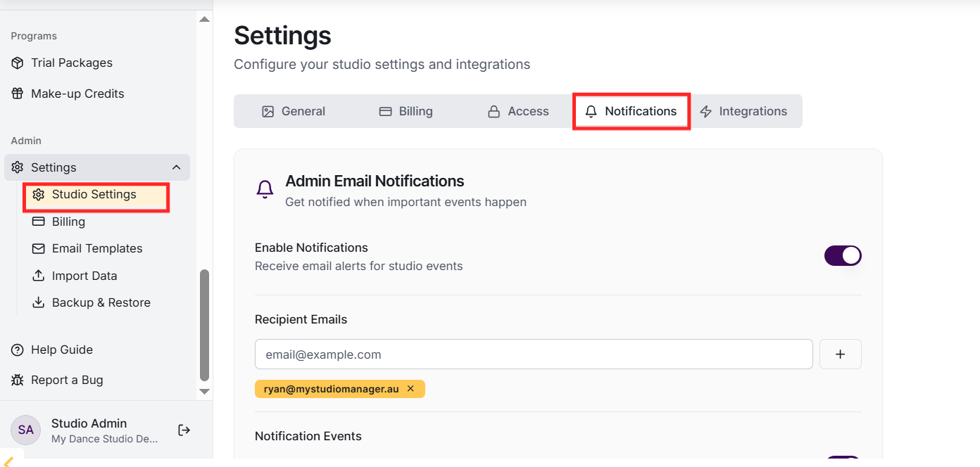
Task: Open Studio Settings in the sidebar
Action: point(94,194)
